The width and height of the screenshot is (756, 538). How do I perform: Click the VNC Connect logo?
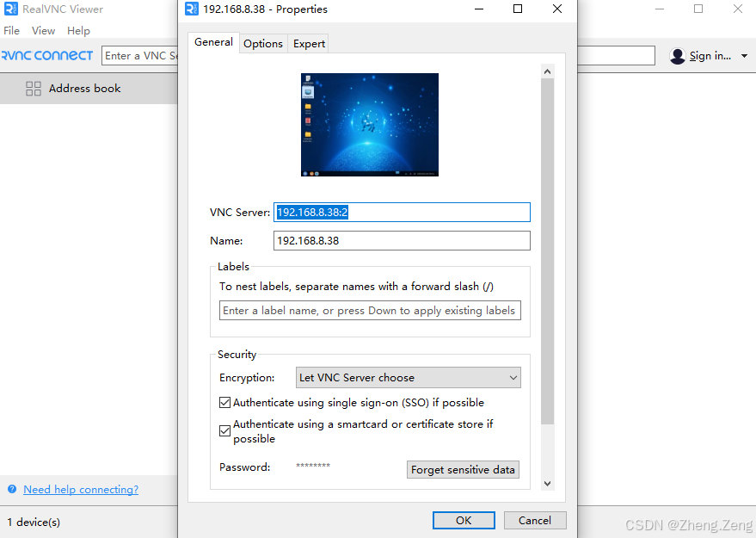(x=47, y=55)
